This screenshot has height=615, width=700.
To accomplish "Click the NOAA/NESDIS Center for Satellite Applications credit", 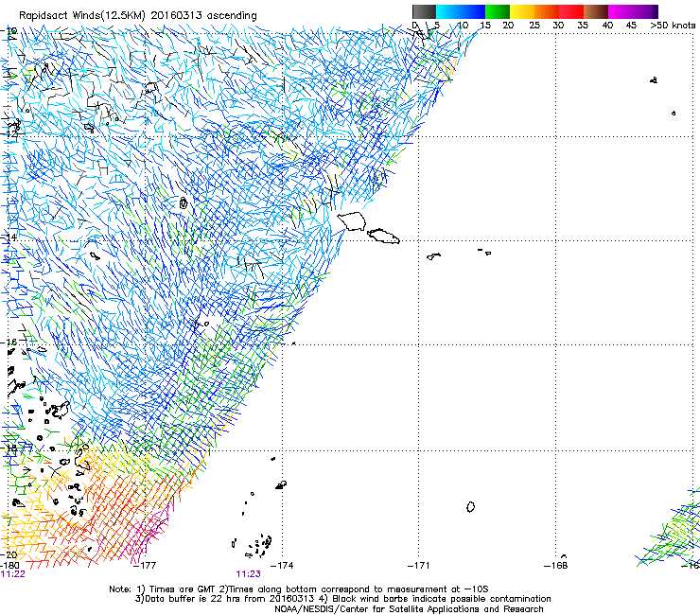I will coord(409,609).
